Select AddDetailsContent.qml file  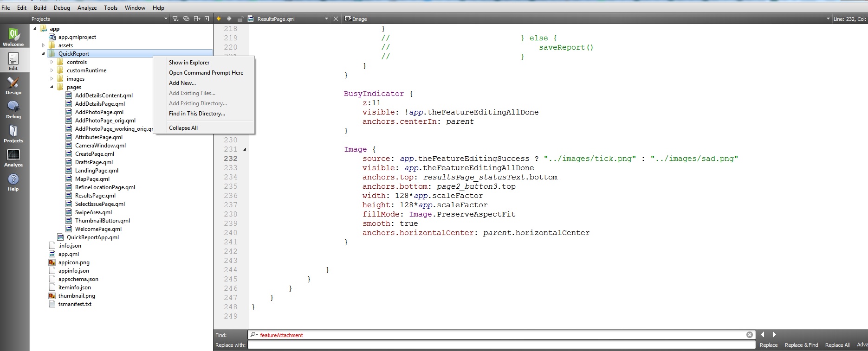coord(104,96)
